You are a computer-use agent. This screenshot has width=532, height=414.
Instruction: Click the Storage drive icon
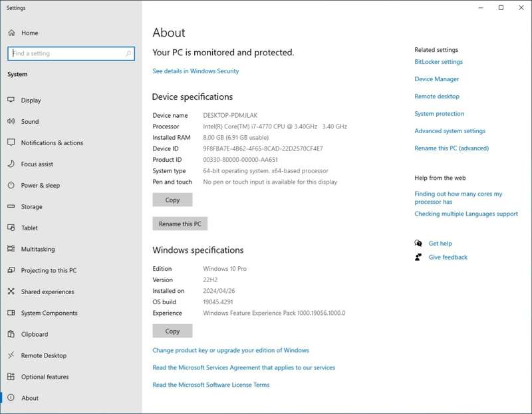click(x=11, y=206)
